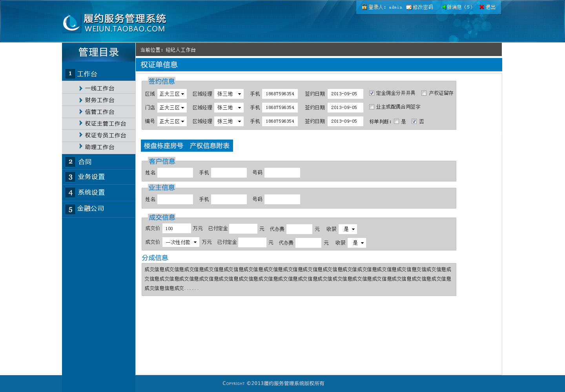Viewport: 565px width, 392px height.
Task: Open 金融公司 menu section
Action: pyautogui.click(x=98, y=209)
